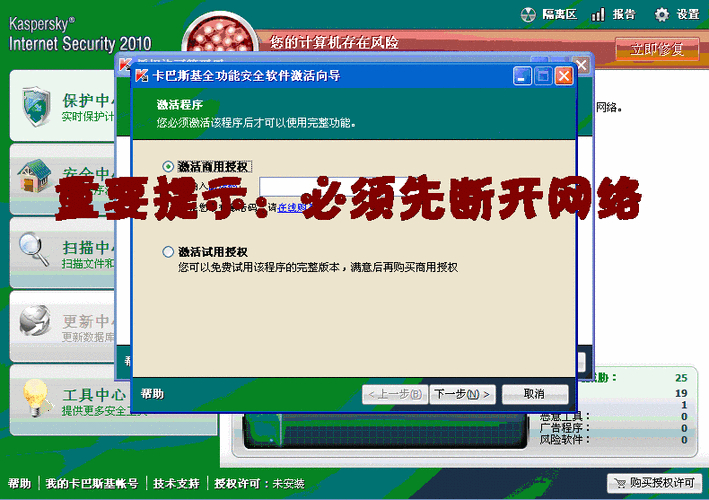The height and width of the screenshot is (500, 709).
Task: Open 扫描中心 magnifier icon
Action: point(34,250)
